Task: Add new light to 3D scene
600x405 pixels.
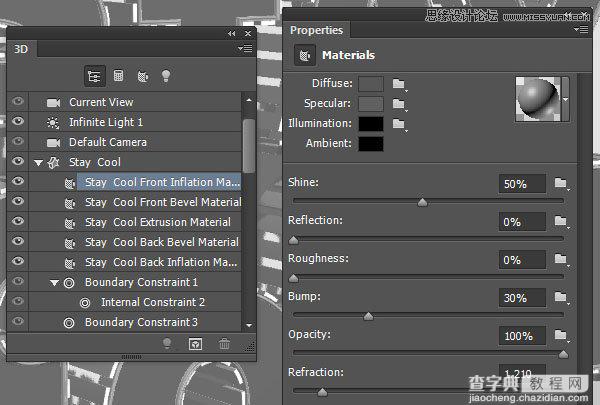Action: click(167, 344)
